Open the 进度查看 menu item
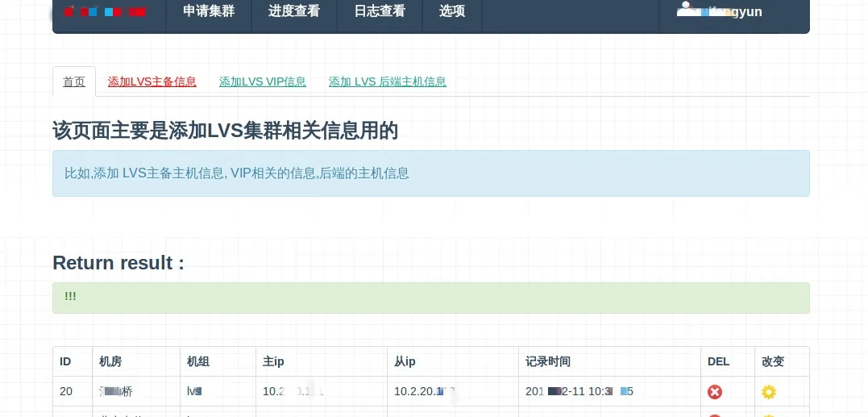This screenshot has width=868, height=417. coord(294,11)
